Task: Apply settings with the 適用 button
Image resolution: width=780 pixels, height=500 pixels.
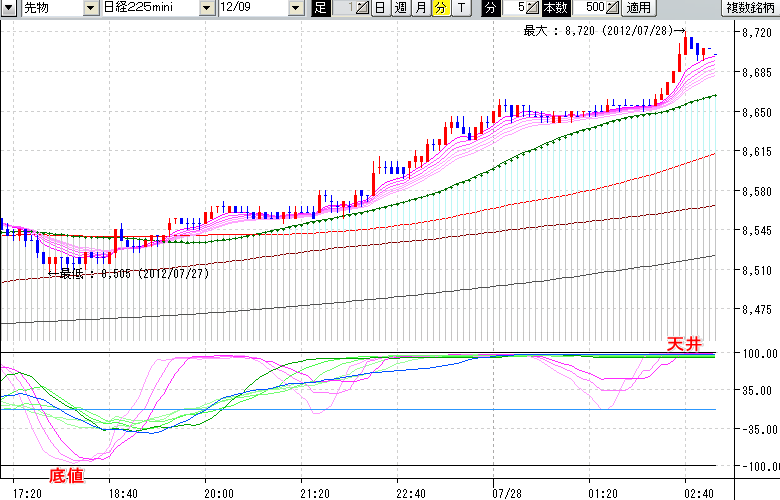Action: (638, 7)
